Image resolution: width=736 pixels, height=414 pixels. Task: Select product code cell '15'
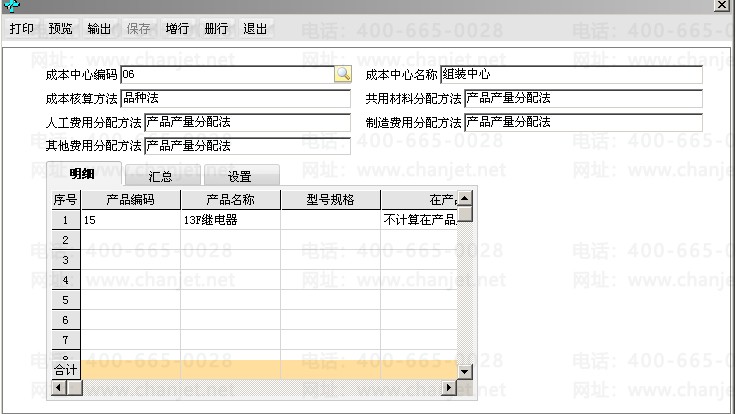point(131,220)
